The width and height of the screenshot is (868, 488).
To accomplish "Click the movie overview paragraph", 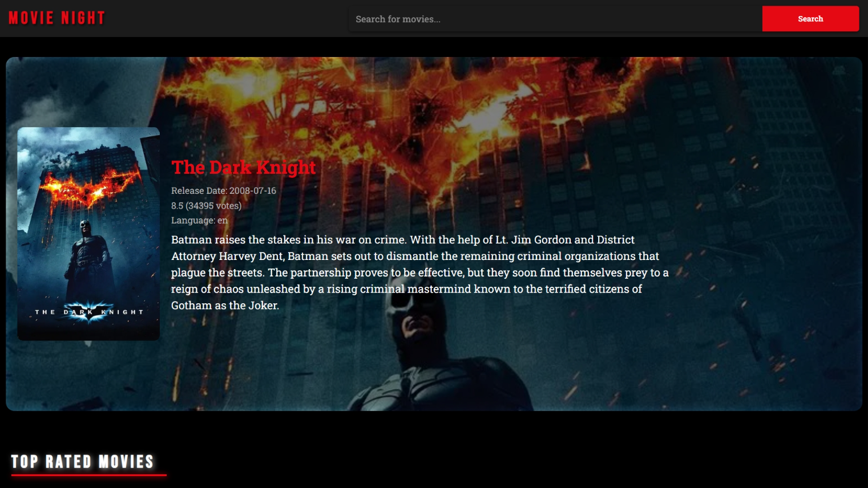I will pos(420,273).
